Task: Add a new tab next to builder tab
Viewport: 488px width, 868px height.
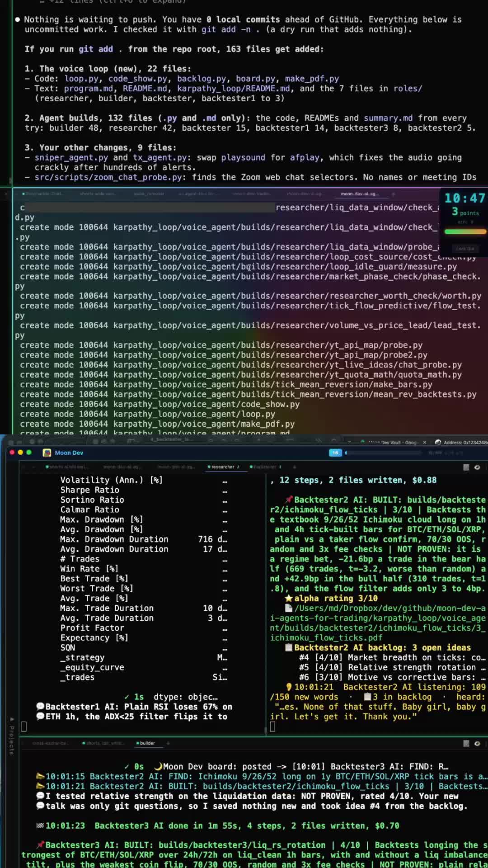Action: coord(168,743)
